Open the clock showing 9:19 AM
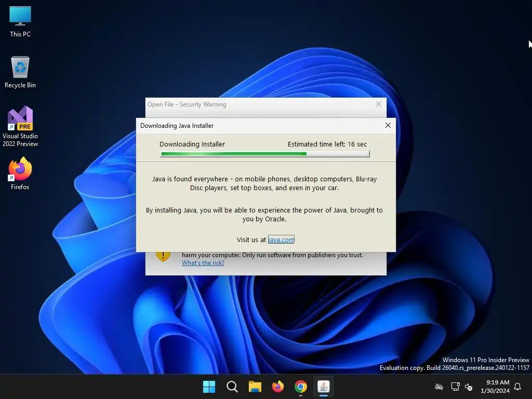This screenshot has width=532, height=399. pyautogui.click(x=495, y=387)
